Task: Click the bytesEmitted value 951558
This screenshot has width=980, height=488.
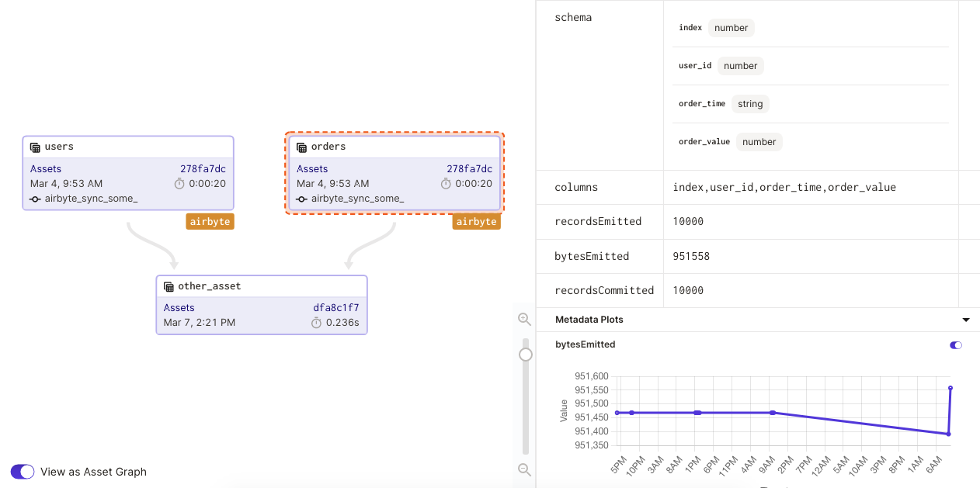Action: (691, 256)
